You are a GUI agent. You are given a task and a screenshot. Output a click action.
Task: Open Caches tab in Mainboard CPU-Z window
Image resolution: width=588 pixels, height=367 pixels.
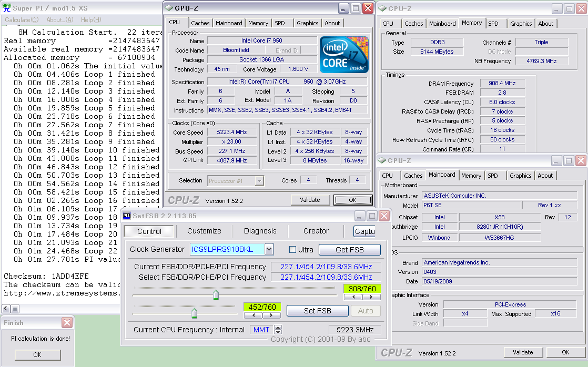tap(413, 176)
